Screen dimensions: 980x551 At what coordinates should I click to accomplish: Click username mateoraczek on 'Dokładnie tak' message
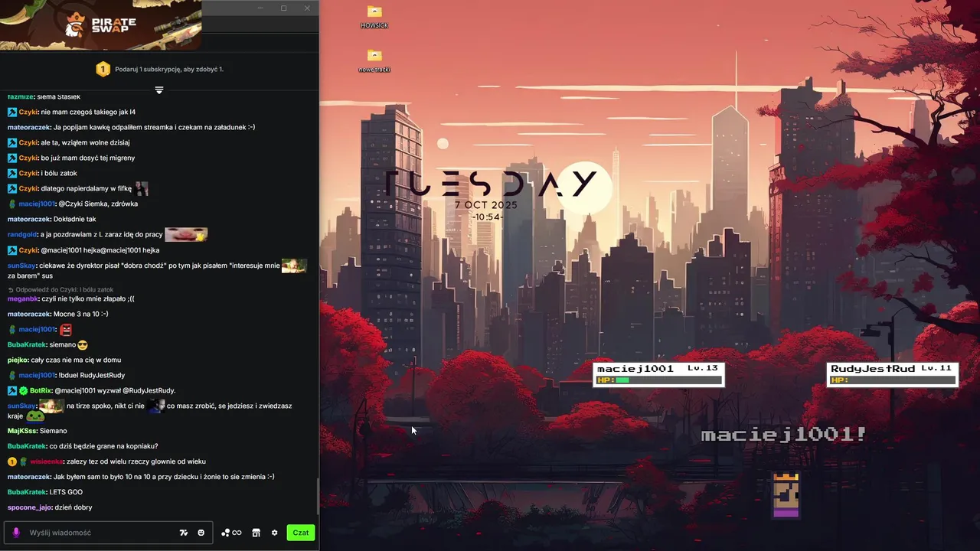click(29, 220)
